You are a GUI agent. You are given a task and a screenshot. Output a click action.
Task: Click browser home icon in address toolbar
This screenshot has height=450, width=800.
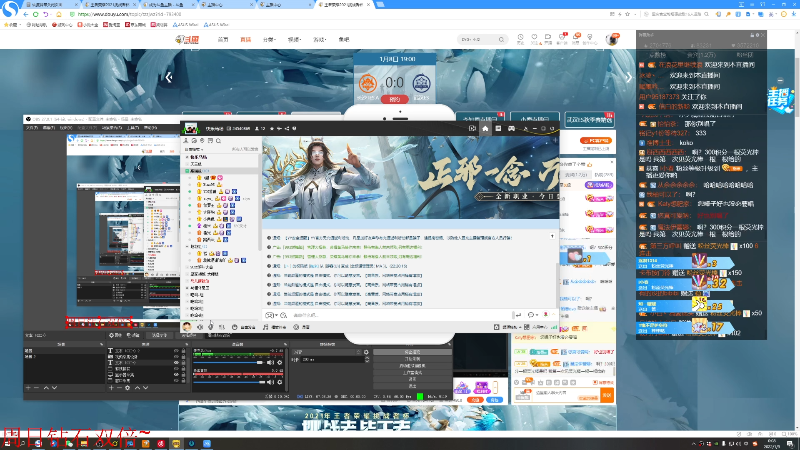(59, 14)
